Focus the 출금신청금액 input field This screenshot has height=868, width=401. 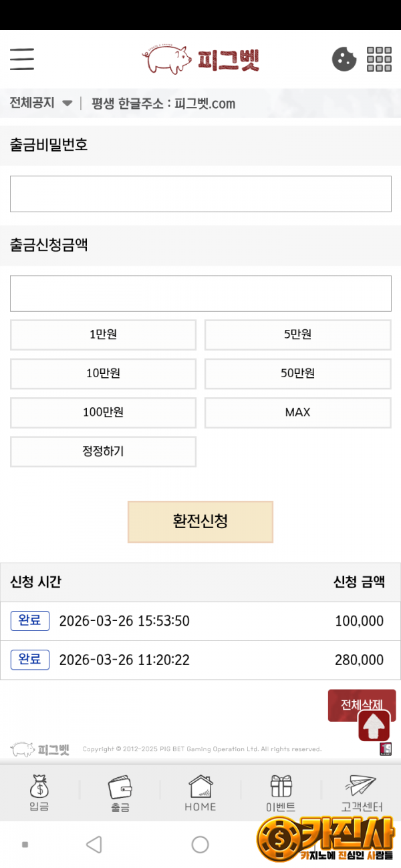(x=200, y=293)
